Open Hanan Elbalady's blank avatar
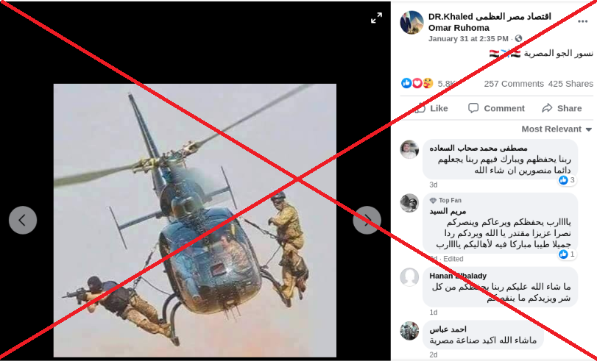The image size is (597, 364). tap(409, 277)
